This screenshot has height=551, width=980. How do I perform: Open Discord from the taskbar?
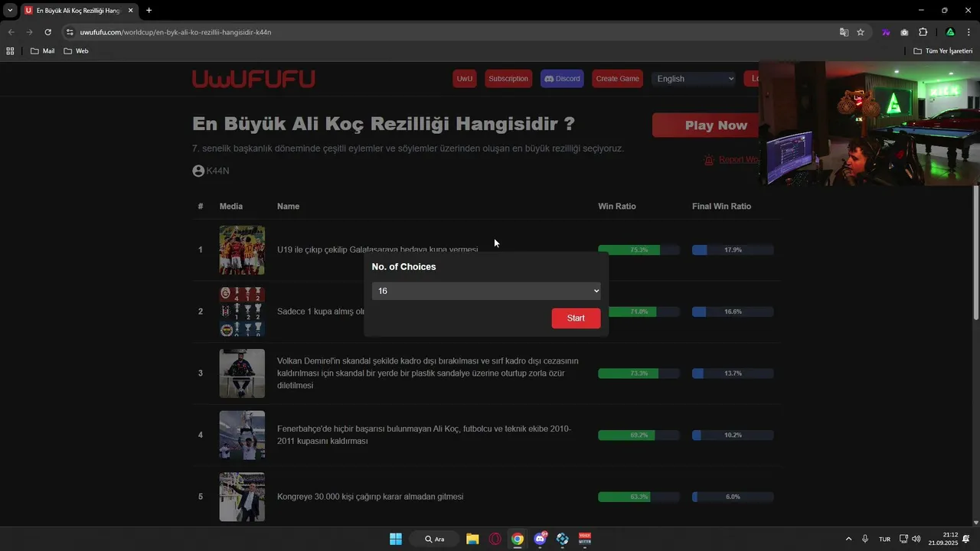pos(541,539)
